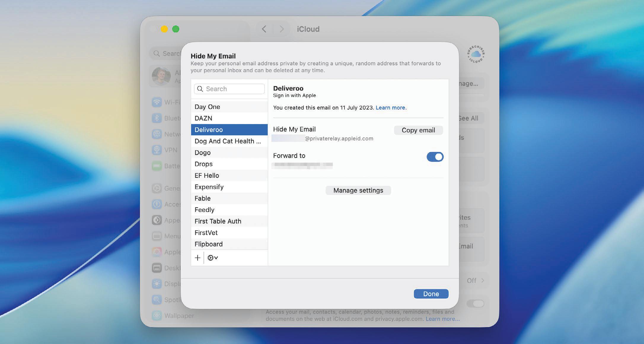The image size is (644, 344).
Task: Select Flipboard in the list
Action: click(x=229, y=244)
